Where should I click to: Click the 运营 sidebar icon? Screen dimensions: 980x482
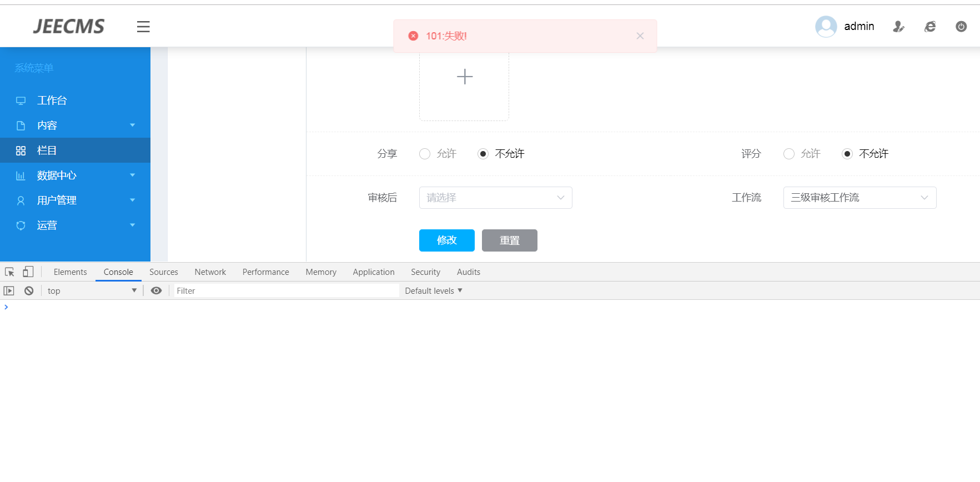21,225
